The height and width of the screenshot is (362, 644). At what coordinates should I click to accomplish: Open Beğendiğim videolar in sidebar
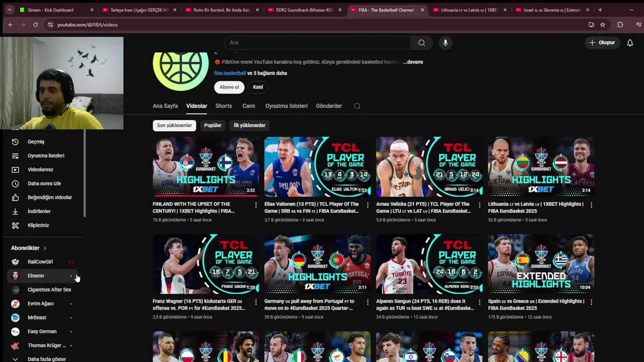click(43, 198)
